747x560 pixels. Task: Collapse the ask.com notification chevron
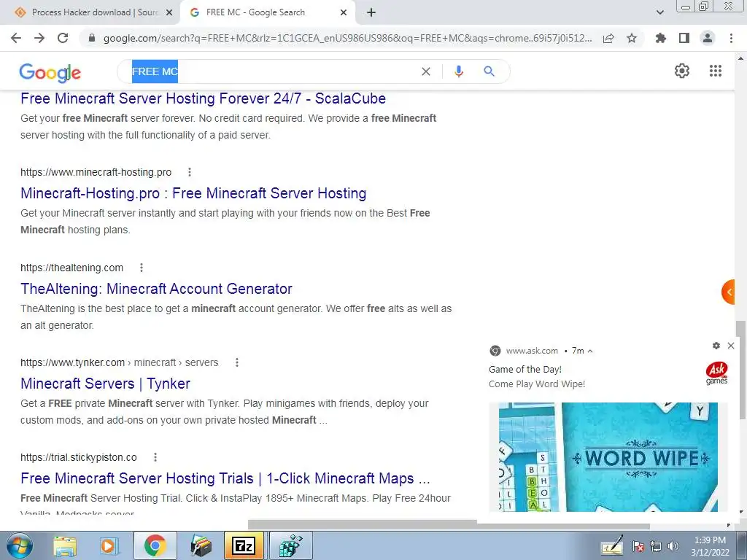pos(590,351)
